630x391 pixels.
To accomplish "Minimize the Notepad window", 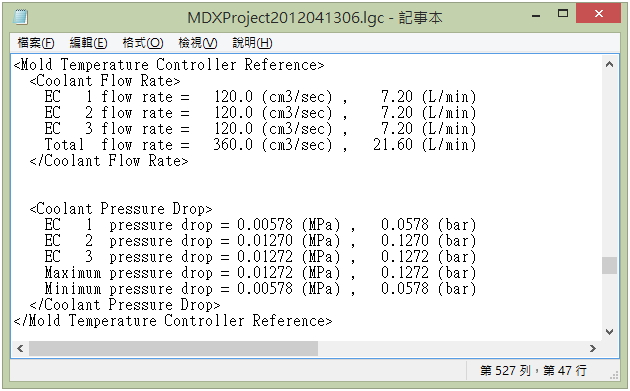I will [x=536, y=16].
